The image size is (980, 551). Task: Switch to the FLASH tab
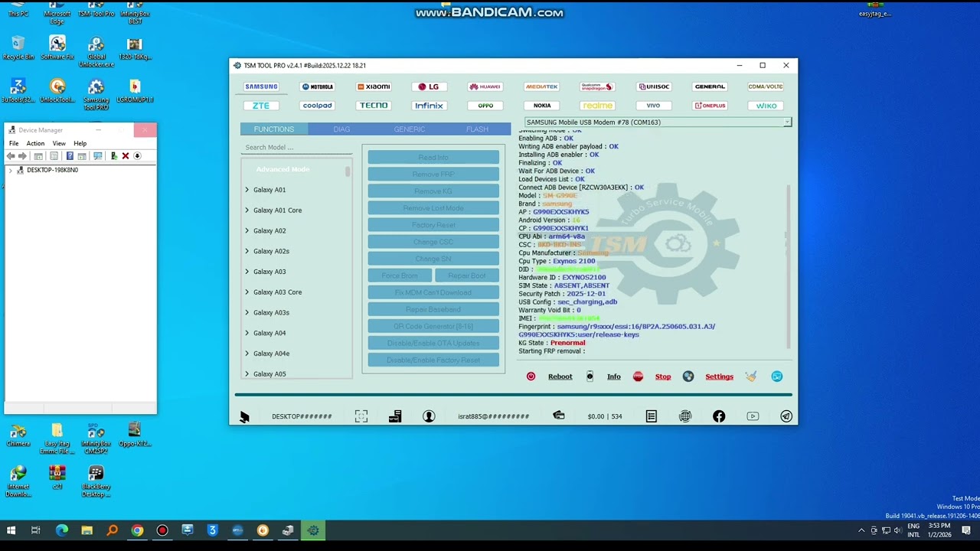click(x=477, y=129)
